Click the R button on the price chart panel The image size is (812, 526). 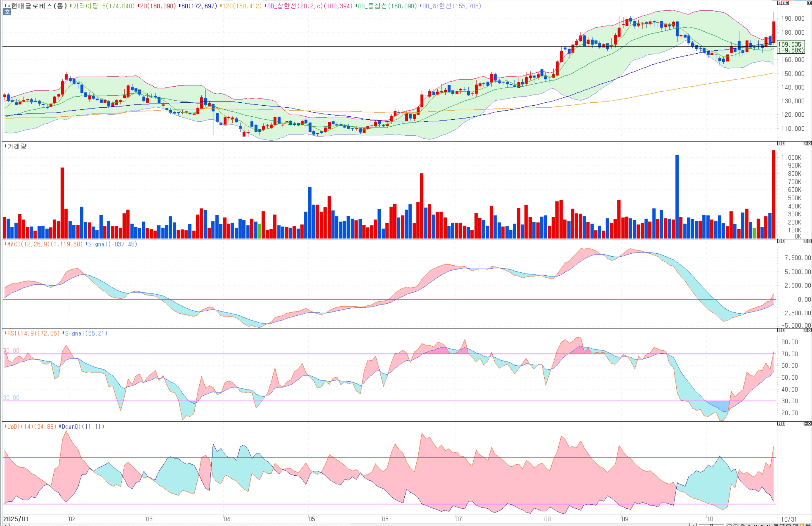[x=787, y=3]
